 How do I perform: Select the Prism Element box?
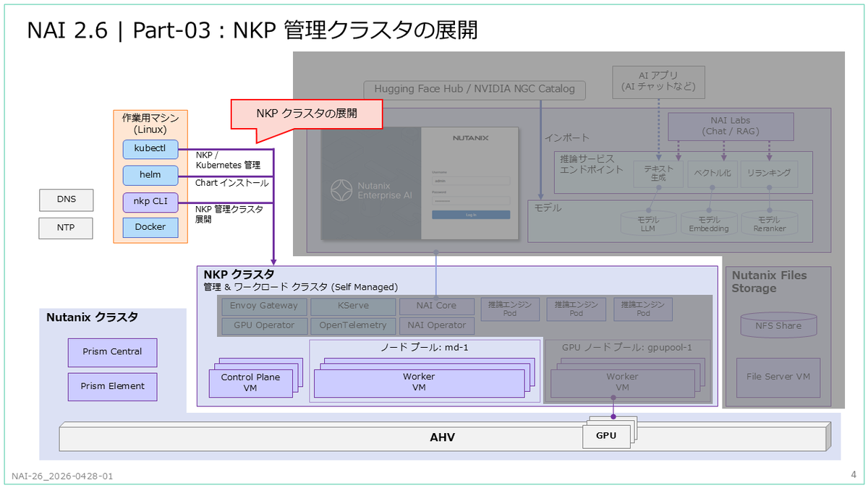pyautogui.click(x=111, y=386)
